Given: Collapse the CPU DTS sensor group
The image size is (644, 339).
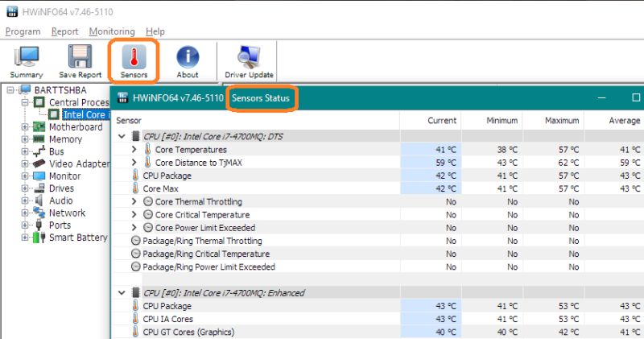Looking at the screenshot, I should click(122, 136).
